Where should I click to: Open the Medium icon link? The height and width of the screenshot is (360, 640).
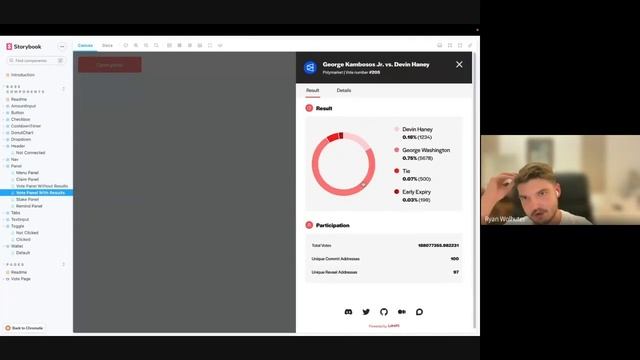[402, 312]
